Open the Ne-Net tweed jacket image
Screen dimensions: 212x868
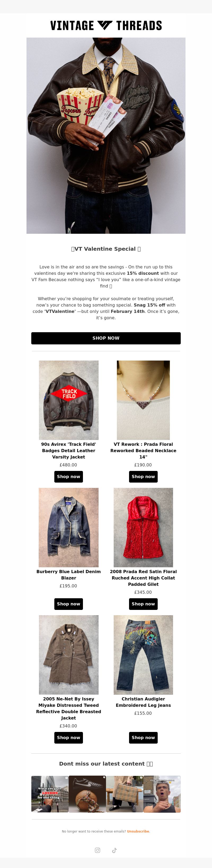[x=69, y=655]
